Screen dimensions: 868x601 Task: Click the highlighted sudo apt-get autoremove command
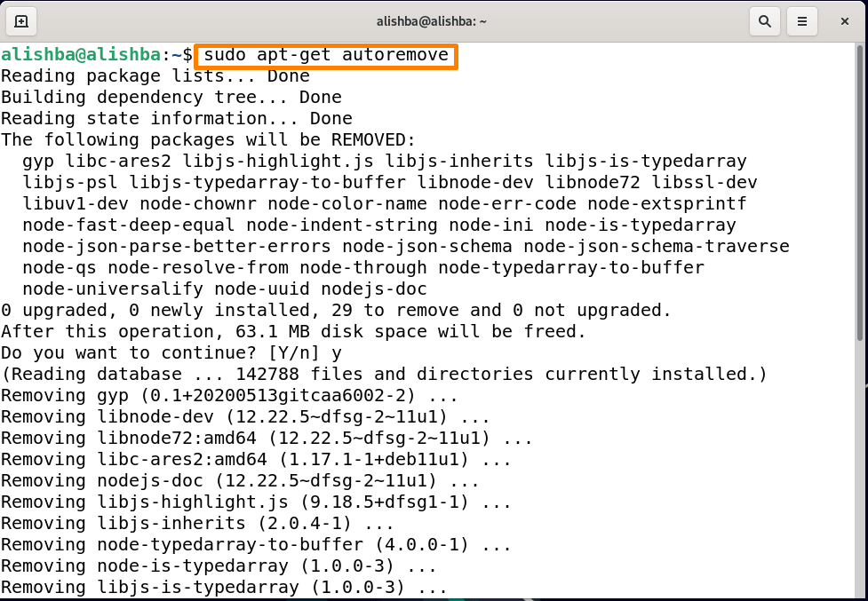pyautogui.click(x=325, y=55)
